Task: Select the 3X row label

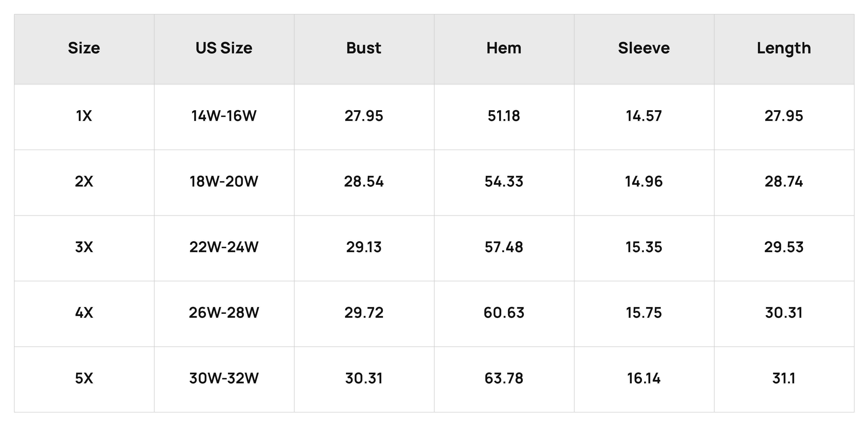Action: pyautogui.click(x=84, y=248)
